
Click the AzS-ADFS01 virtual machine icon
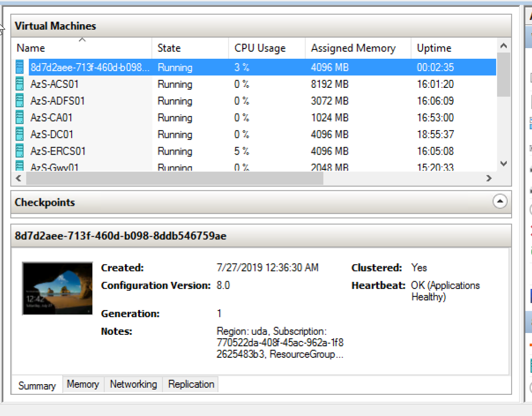(19, 101)
